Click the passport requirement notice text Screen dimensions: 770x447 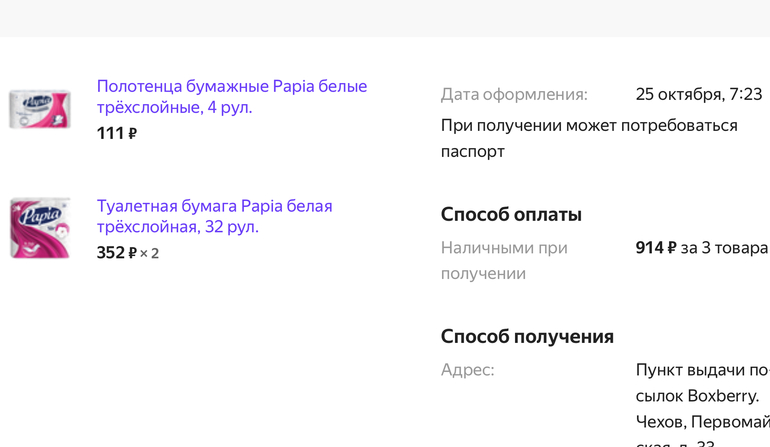coord(588,138)
